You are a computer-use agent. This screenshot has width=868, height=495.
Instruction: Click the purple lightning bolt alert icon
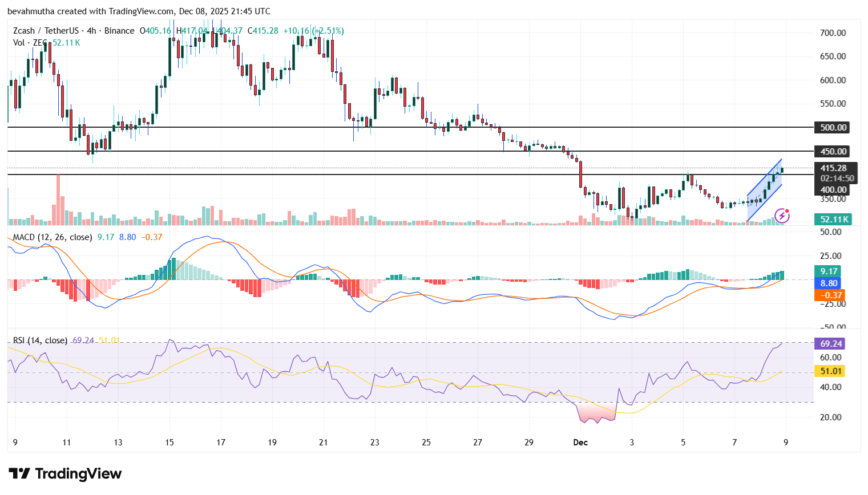[x=783, y=215]
